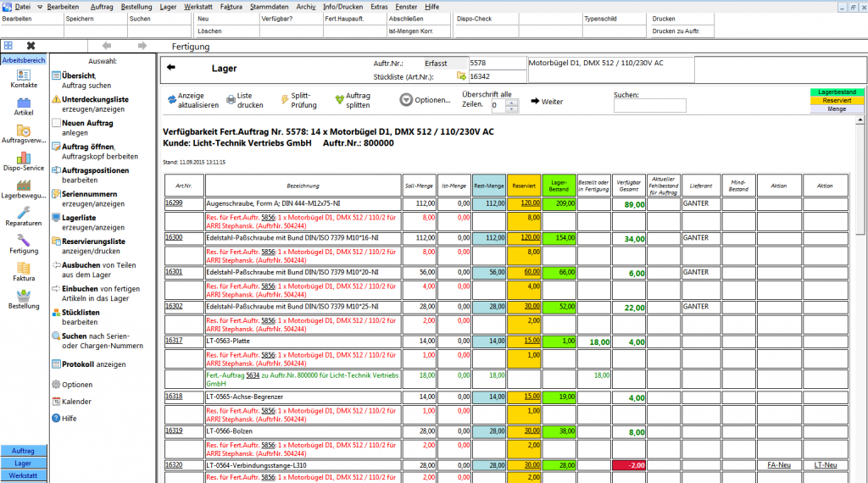
Task: Click the Bestellung basket icon
Action: click(x=24, y=298)
